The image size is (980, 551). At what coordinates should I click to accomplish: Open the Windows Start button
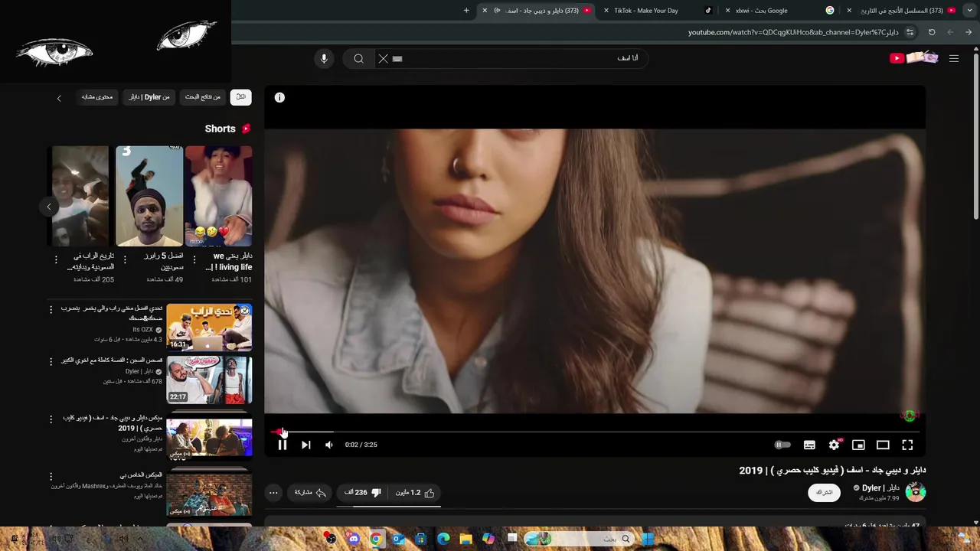[x=648, y=539]
